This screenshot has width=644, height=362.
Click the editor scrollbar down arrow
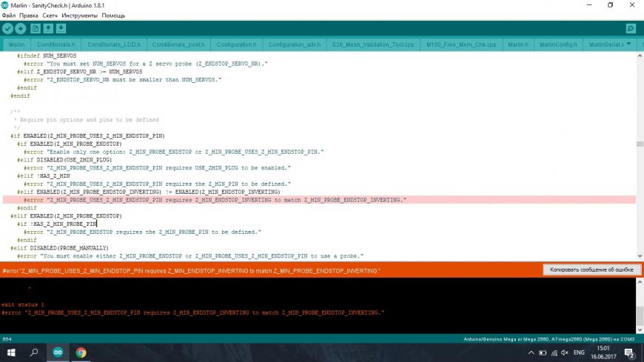640,256
